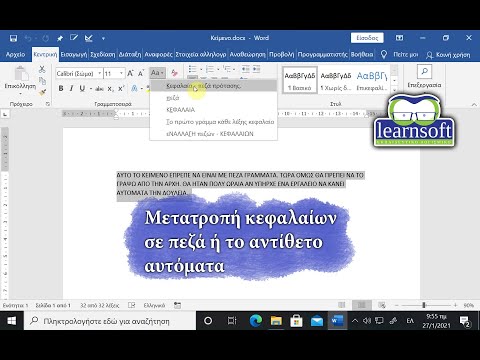Switch to the Αναθεώρηση ribbon tab

point(248,54)
